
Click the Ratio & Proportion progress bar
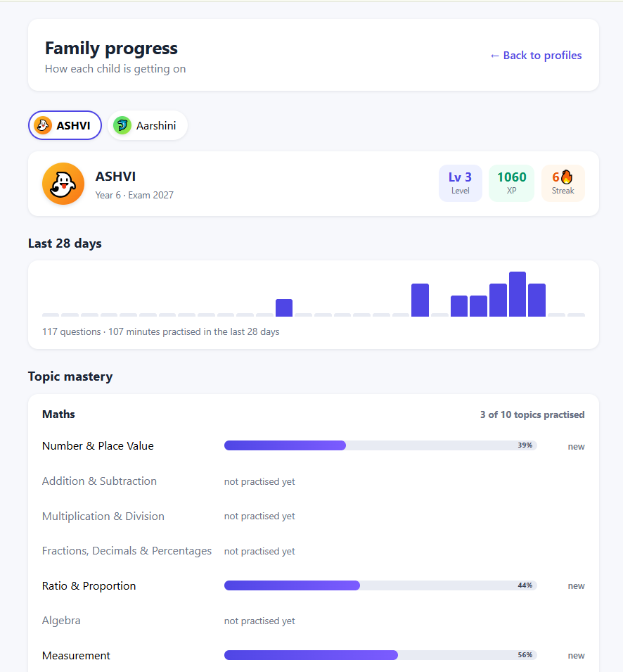click(x=380, y=585)
